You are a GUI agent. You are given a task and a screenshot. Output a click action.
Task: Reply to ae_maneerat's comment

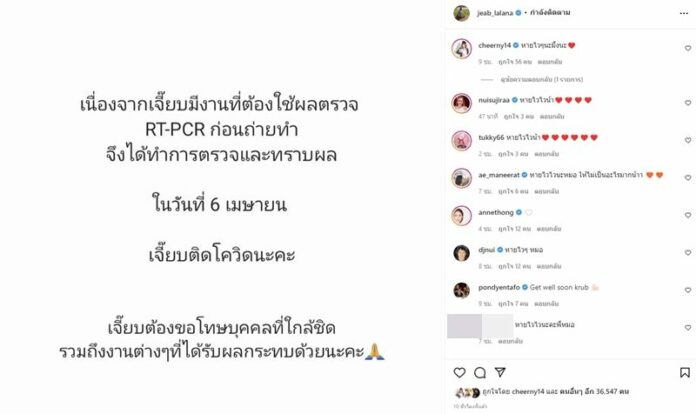pos(546,191)
